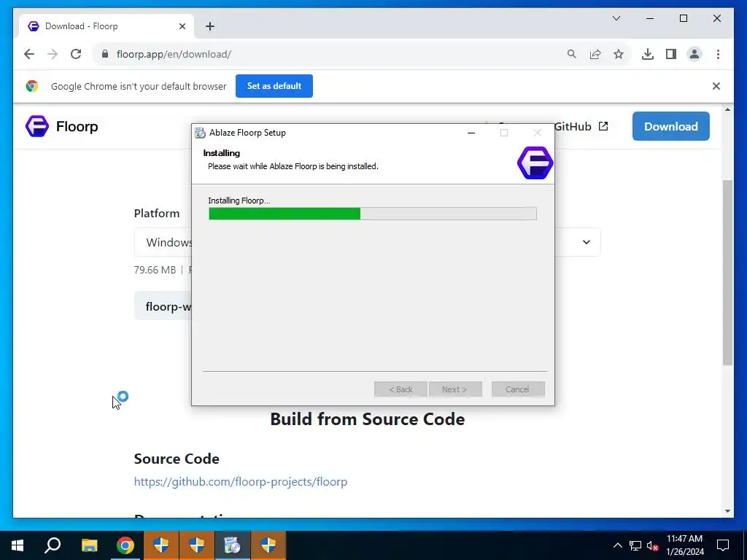Click the 79.66 MB file size text
This screenshot has height=560, width=747.
[155, 270]
